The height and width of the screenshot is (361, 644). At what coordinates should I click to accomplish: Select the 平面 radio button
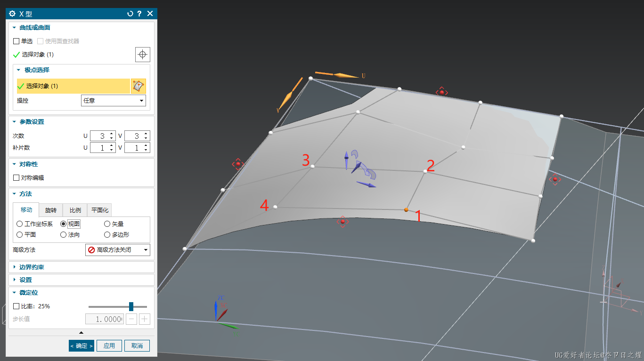pos(19,234)
